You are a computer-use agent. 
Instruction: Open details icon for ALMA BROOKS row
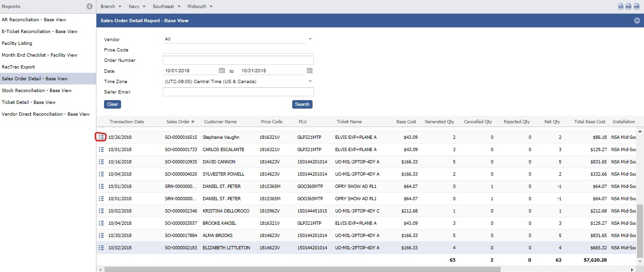pyautogui.click(x=101, y=235)
